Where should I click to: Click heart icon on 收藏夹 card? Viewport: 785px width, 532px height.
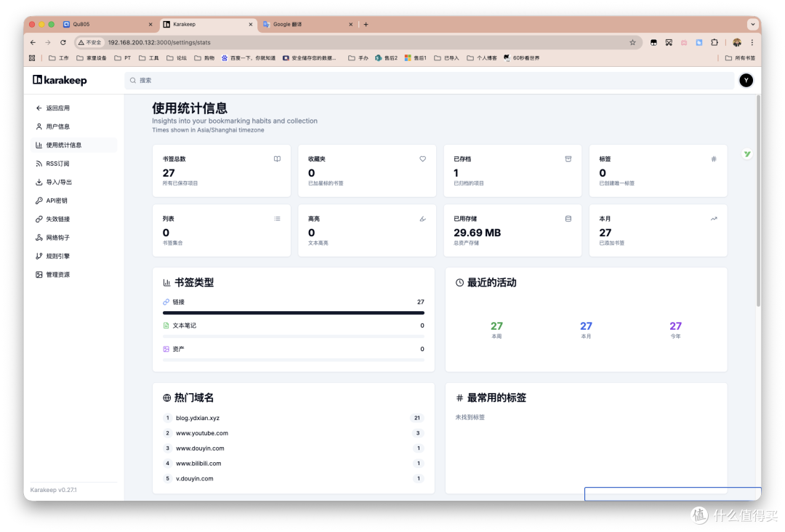pos(422,159)
